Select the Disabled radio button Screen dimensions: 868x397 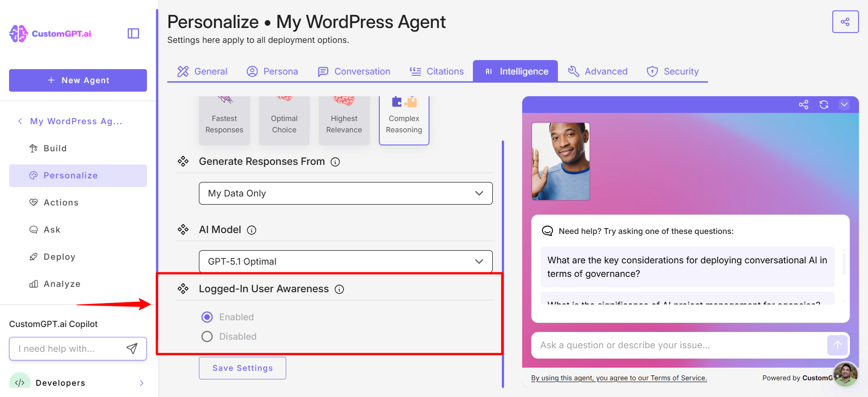tap(207, 336)
